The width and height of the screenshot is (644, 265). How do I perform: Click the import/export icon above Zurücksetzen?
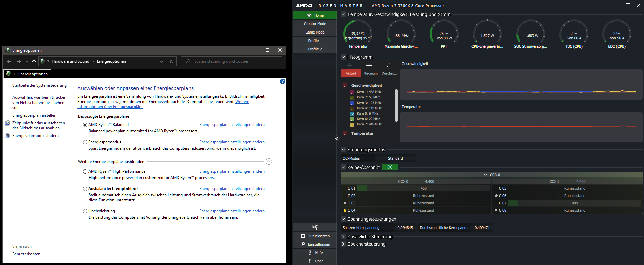[x=315, y=227]
